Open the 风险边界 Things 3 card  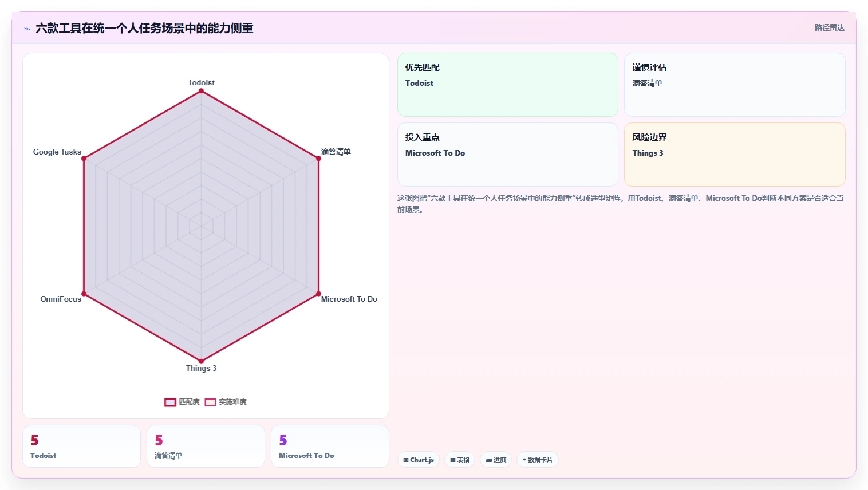click(735, 155)
